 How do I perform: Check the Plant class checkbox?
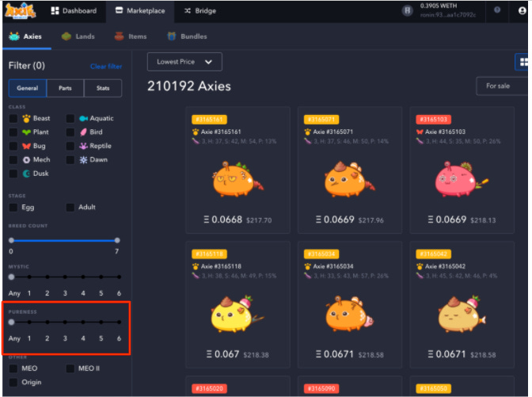pyautogui.click(x=13, y=132)
